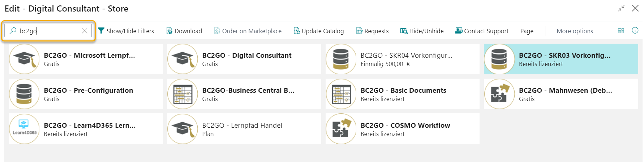Open the Page menu

click(x=527, y=31)
